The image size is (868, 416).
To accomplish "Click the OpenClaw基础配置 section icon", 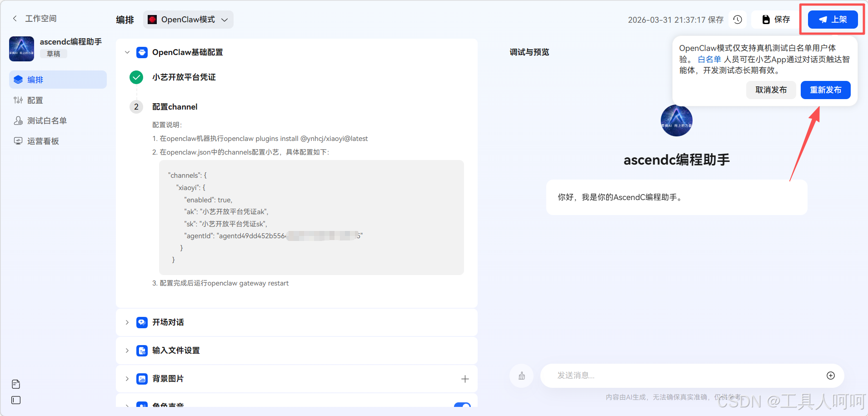I will tap(142, 52).
